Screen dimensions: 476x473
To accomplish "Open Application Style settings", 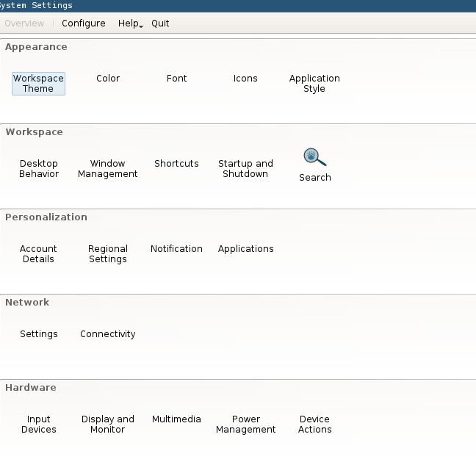I will (x=314, y=84).
